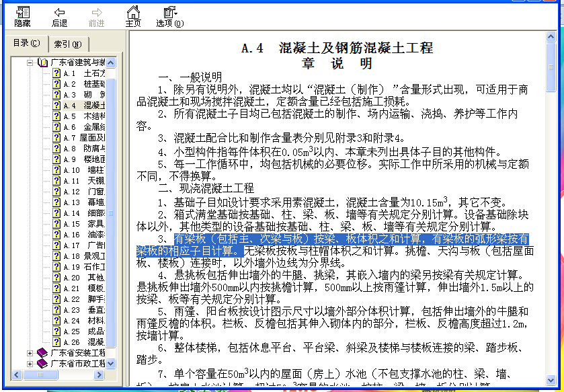564x392 pixels.
Task: Click the tree panel scroll-up arrow
Action: point(111,63)
